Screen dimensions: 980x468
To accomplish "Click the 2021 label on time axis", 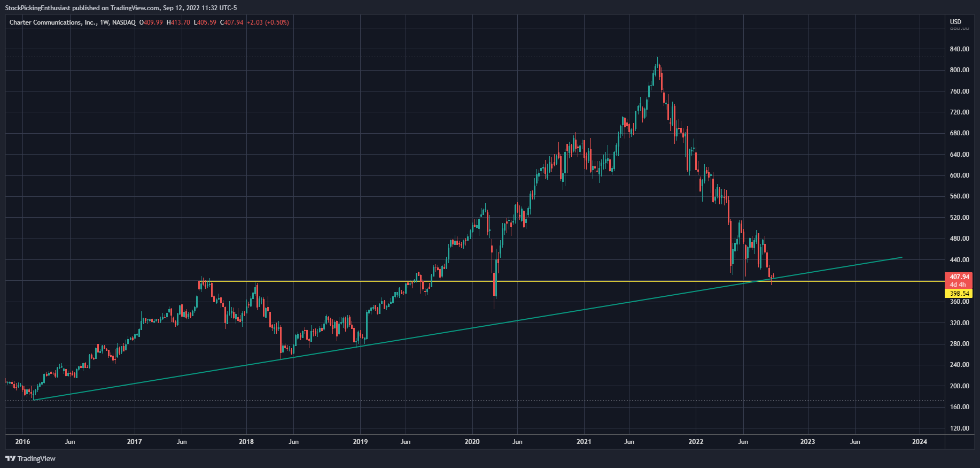I will (584, 442).
